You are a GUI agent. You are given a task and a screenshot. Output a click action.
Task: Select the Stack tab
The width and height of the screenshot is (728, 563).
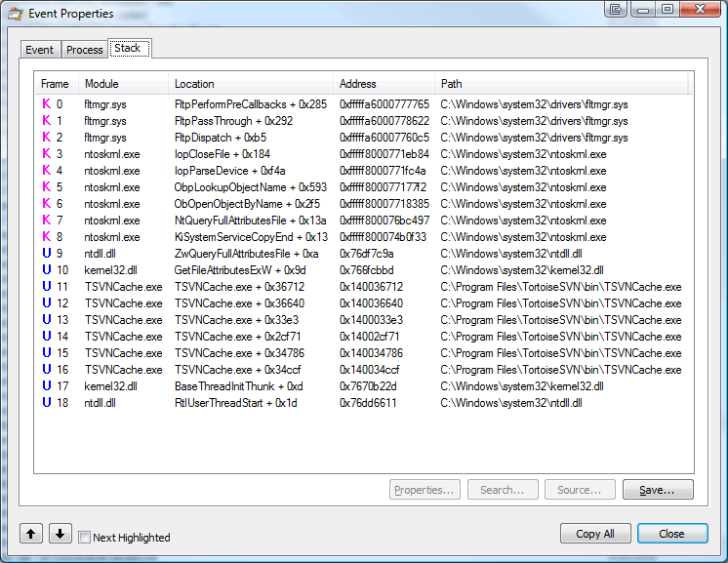(129, 48)
